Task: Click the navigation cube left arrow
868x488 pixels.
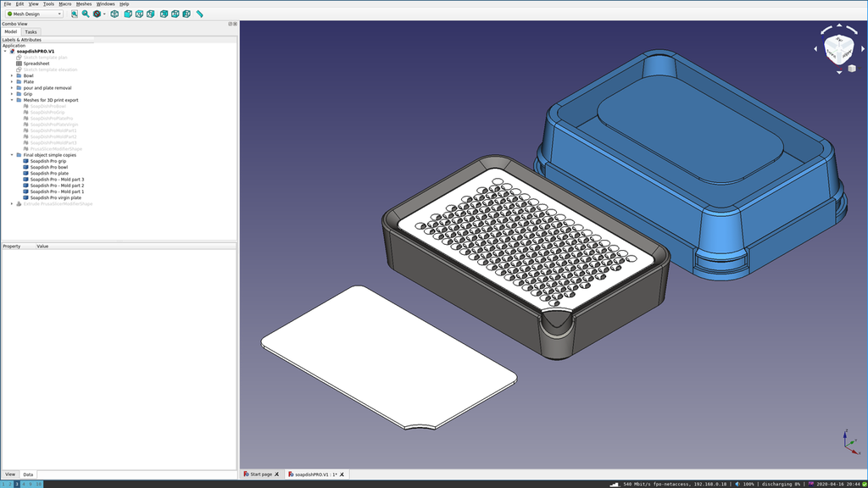Action: (815, 48)
